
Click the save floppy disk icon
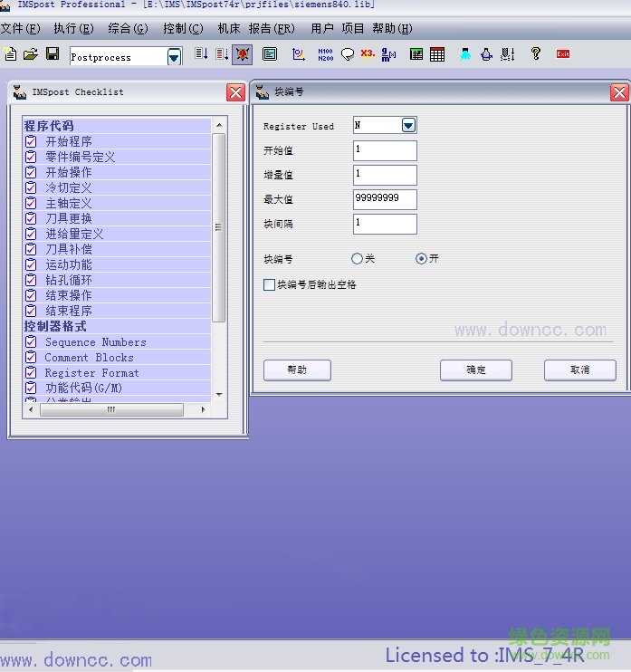click(53, 54)
